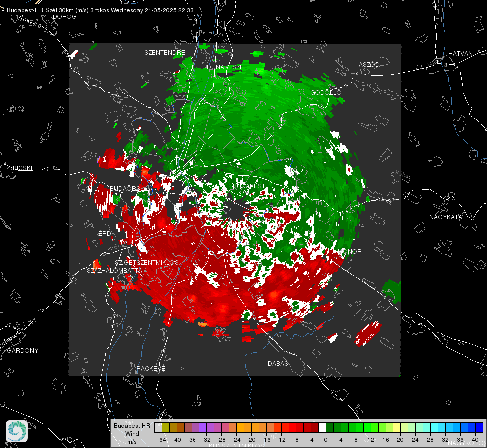Select the radar title and timestamp text
487x448 pixels.
[x=100, y=10]
